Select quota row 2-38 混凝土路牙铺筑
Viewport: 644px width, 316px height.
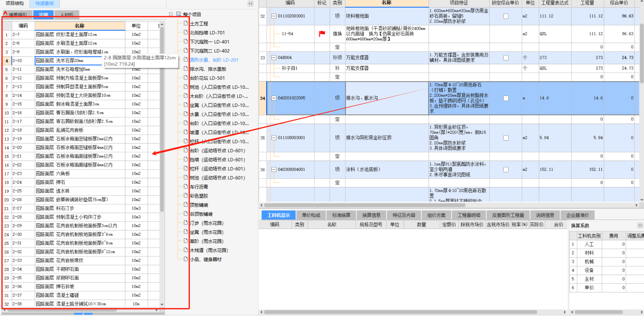coord(81,304)
